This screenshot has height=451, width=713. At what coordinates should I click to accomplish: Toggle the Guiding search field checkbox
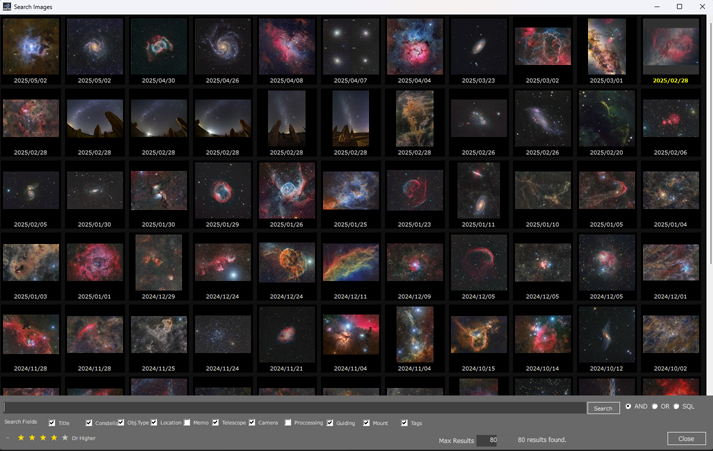pos(330,423)
